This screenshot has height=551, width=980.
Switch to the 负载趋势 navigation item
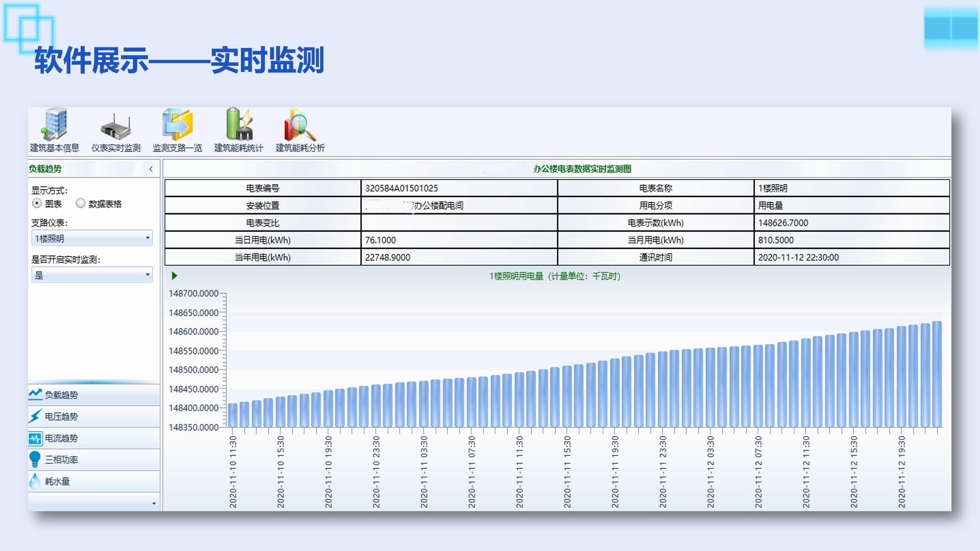pyautogui.click(x=94, y=395)
